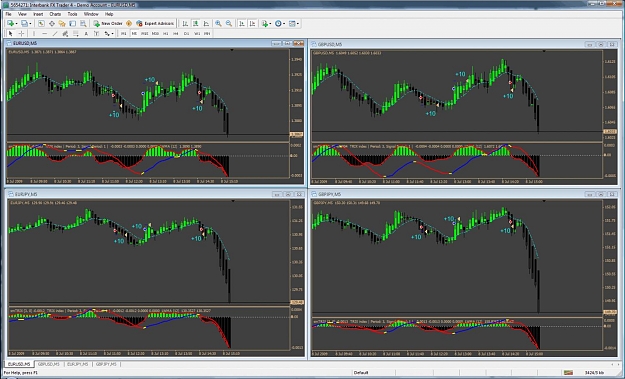Toggle Chart Shift

(252, 24)
